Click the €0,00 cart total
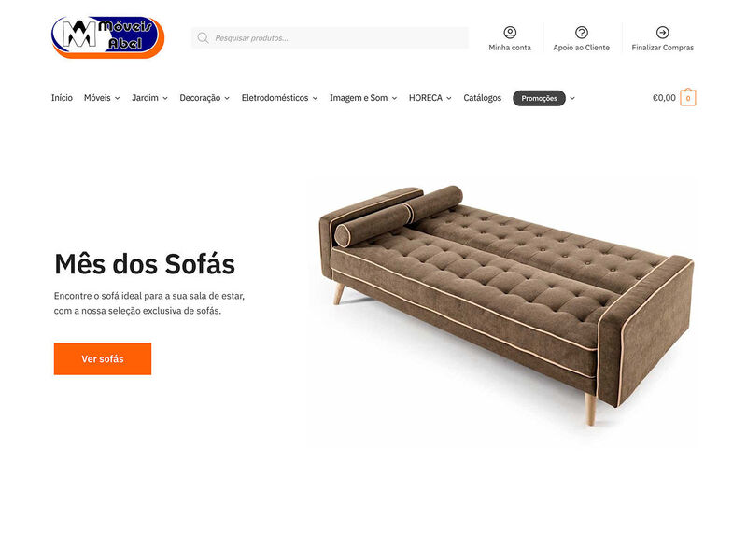747x560 pixels. click(x=664, y=98)
